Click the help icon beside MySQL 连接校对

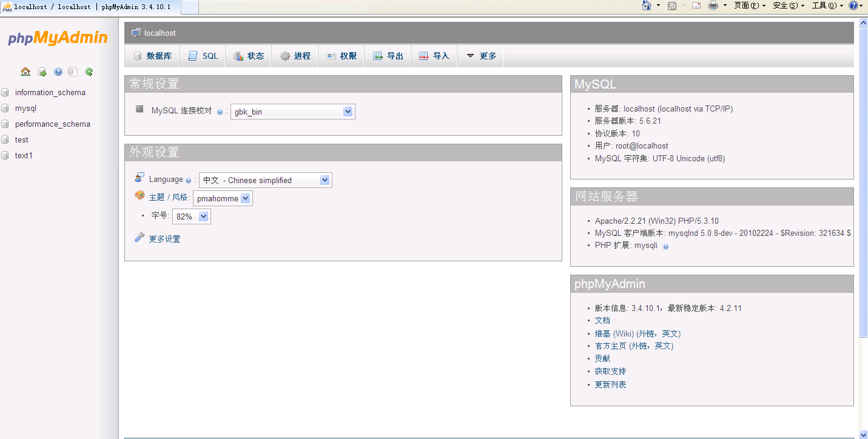pos(220,112)
